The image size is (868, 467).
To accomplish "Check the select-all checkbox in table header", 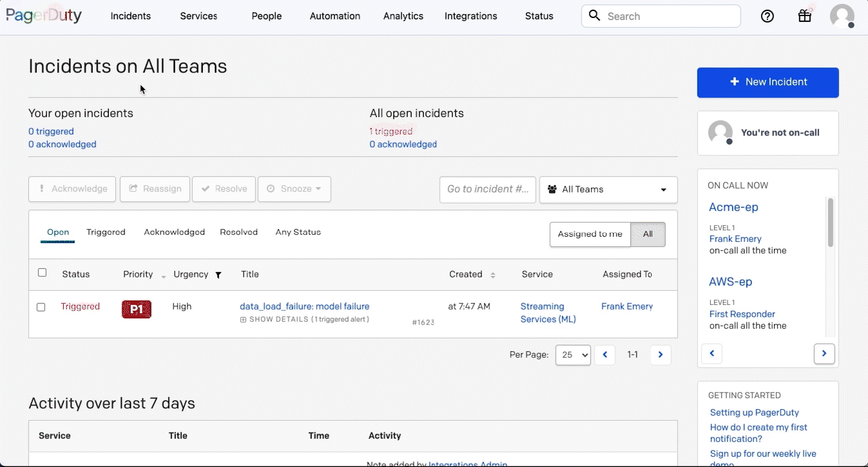I will [42, 272].
